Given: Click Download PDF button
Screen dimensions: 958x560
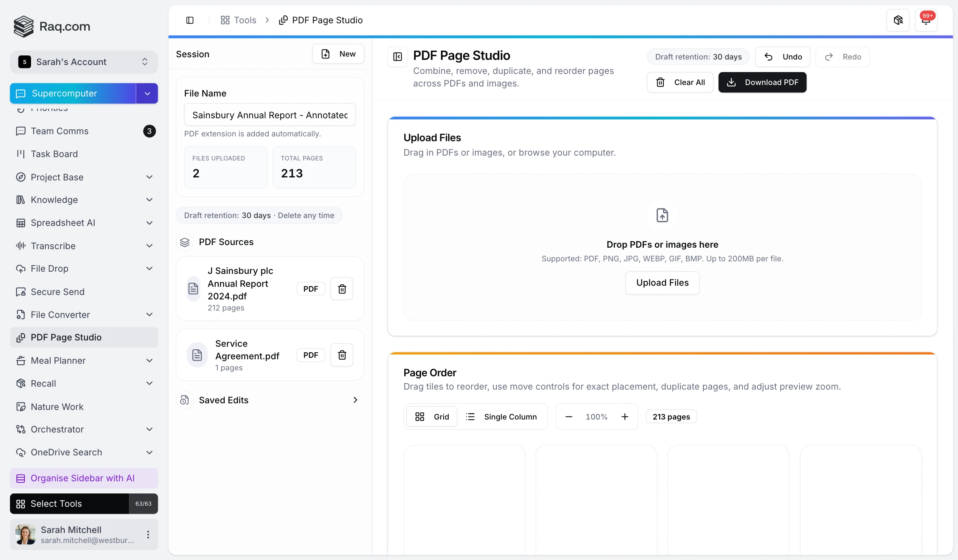Looking at the screenshot, I should point(762,82).
